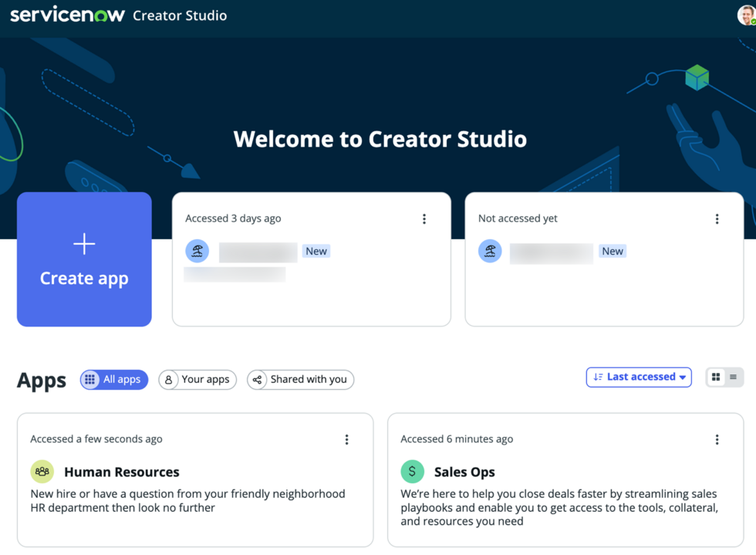
Task: Click the Sales Ops dollar icon
Action: 412,472
